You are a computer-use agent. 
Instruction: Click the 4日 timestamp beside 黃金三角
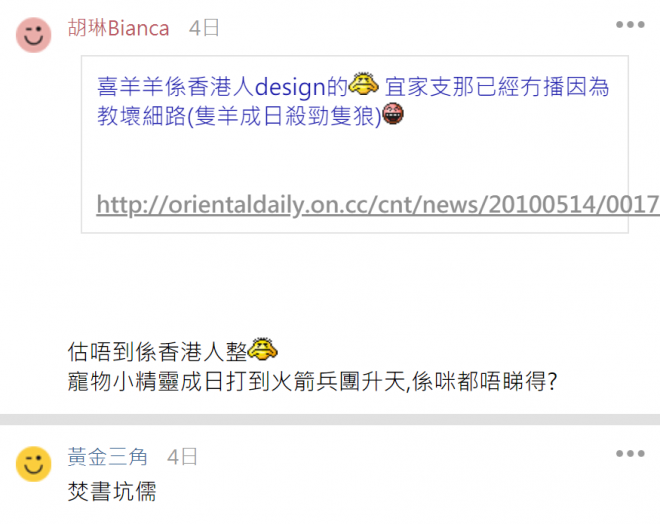(x=182, y=457)
